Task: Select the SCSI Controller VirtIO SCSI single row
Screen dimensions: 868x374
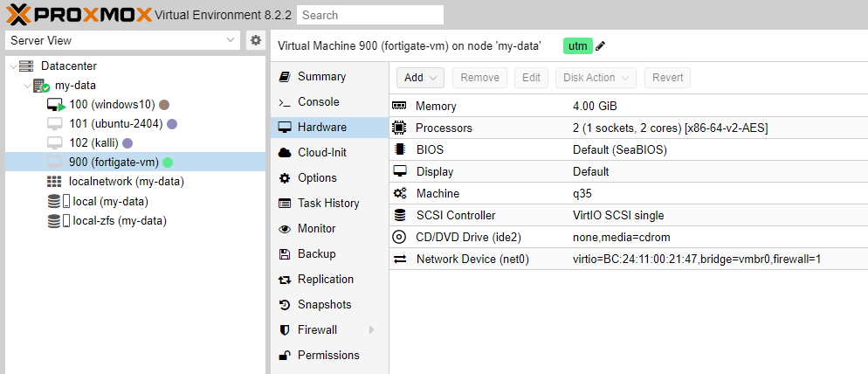Action: [629, 215]
